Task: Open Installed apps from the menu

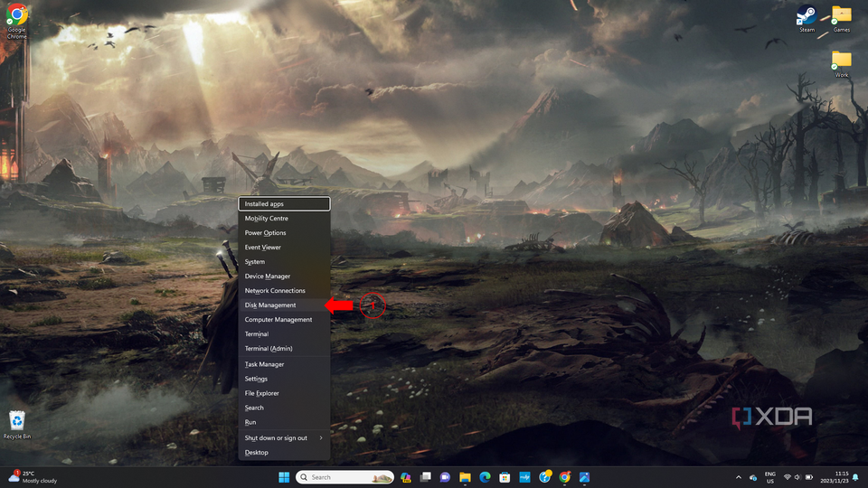Action: pos(284,203)
